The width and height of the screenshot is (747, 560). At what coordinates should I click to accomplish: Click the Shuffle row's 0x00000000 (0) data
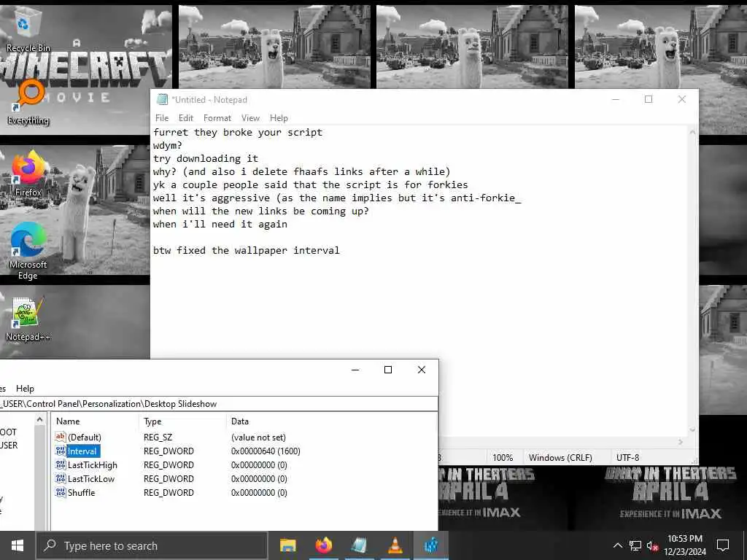pos(259,492)
